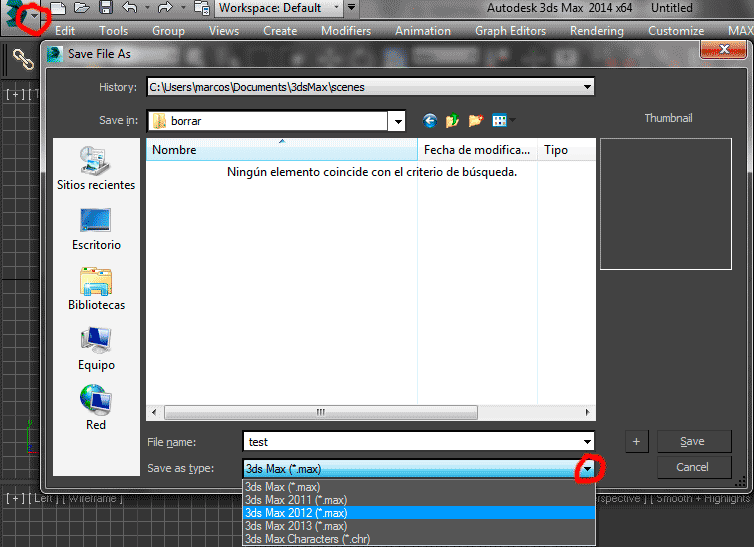
Task: Select Bibliotecas in places bar
Action: [x=96, y=289]
